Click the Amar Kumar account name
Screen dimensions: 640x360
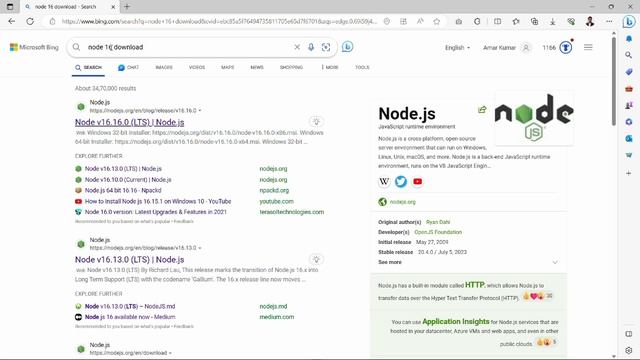(499, 48)
